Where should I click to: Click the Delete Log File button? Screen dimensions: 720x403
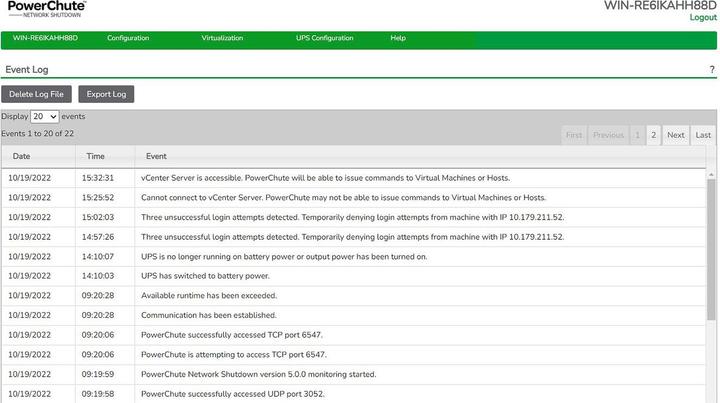pyautogui.click(x=36, y=94)
